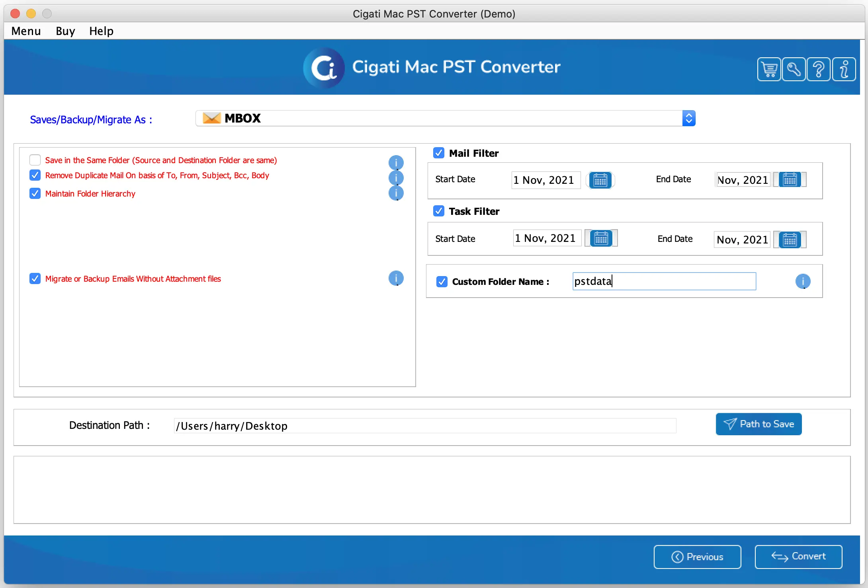Open the question mark help icon
The height and width of the screenshot is (588, 868).
pyautogui.click(x=819, y=70)
